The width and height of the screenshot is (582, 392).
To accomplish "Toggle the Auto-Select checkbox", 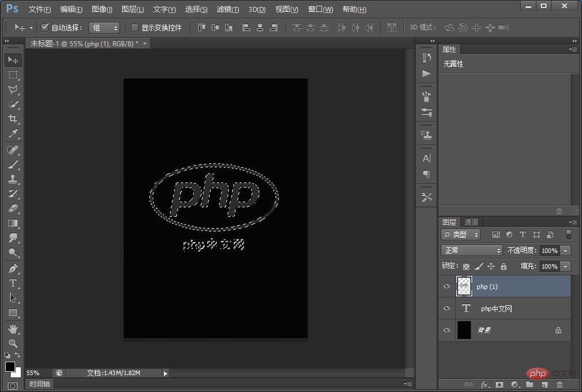I will point(45,27).
